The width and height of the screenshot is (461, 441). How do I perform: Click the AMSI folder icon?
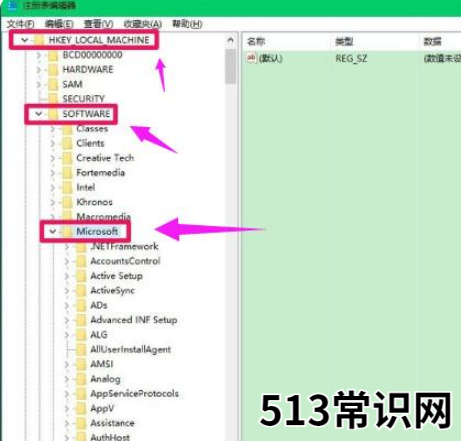tap(81, 364)
